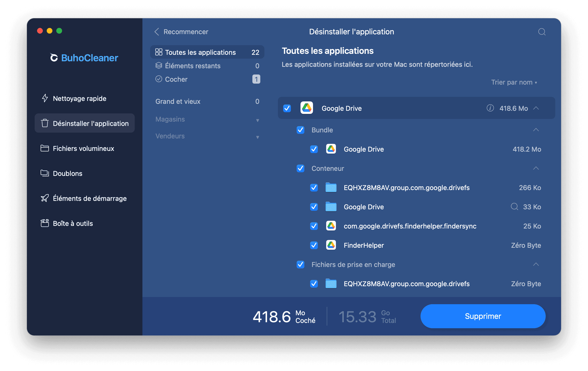Click the grid icon of Toutes les applications
This screenshot has width=588, height=371.
click(159, 52)
